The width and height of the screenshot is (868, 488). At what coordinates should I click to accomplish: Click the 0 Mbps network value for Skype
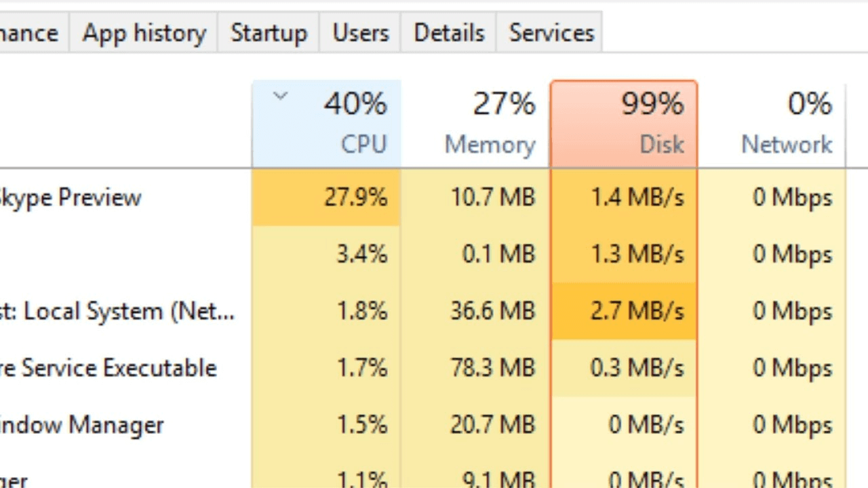point(792,197)
